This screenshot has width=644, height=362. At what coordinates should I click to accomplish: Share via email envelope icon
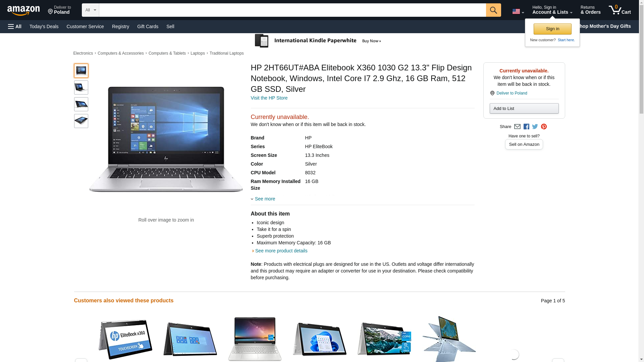[x=517, y=127]
